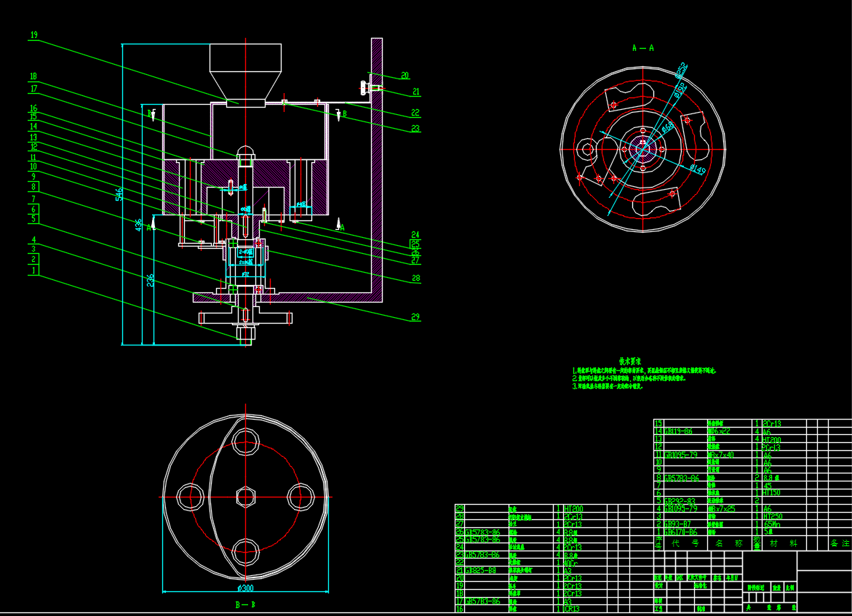Click the boxed callout number 8
The height and width of the screenshot is (616, 852).
click(33, 187)
